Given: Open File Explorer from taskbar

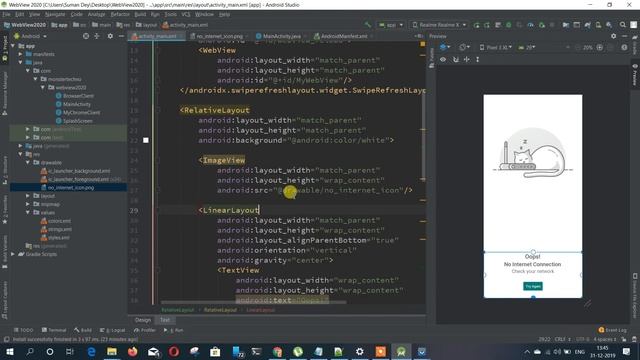Looking at the screenshot, I should (x=112, y=351).
